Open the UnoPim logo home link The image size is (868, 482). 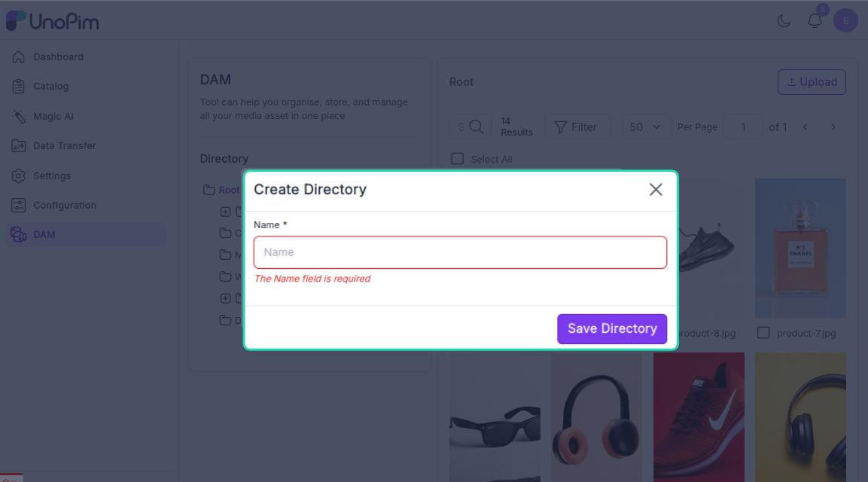tap(53, 21)
